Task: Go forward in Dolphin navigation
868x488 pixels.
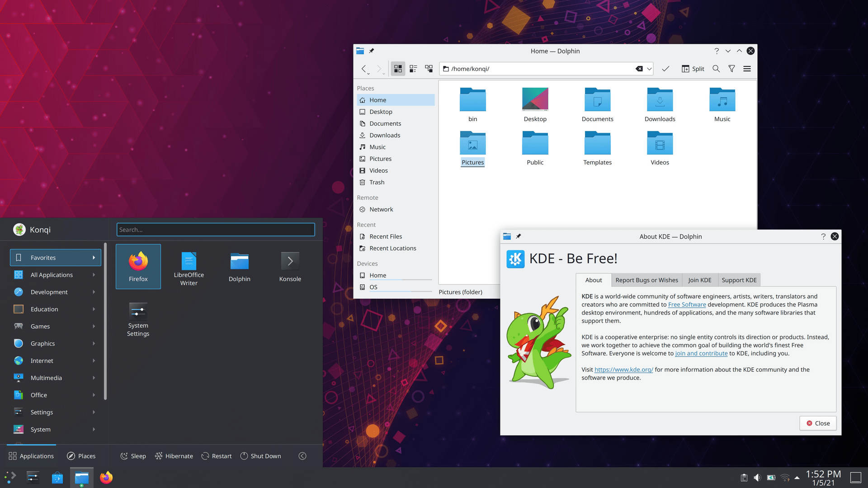Action: [x=379, y=69]
